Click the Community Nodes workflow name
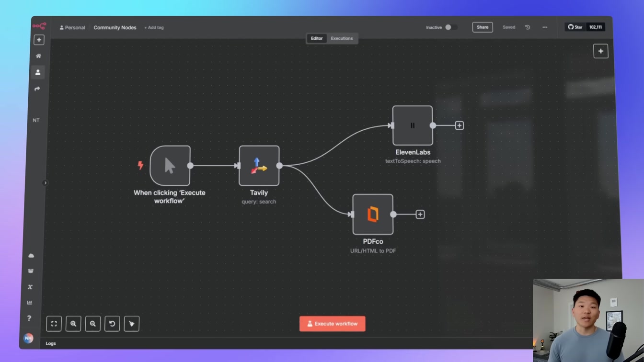The image size is (644, 362). pyautogui.click(x=115, y=28)
